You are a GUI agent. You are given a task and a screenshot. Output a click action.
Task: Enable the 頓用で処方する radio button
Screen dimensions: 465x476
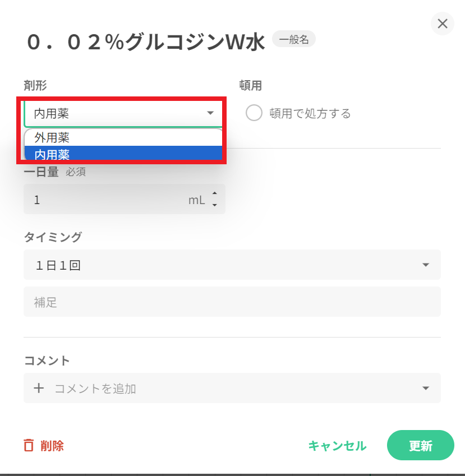[x=254, y=113]
